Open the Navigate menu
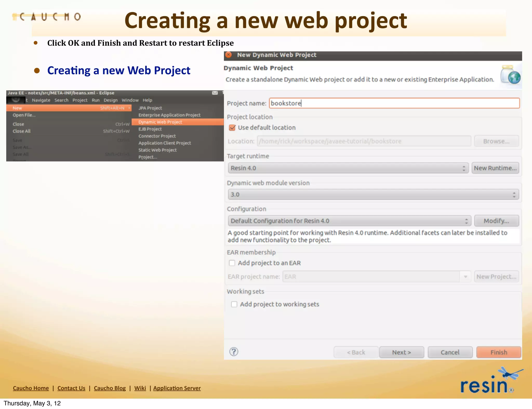This screenshot has height=409, width=532. coord(41,100)
